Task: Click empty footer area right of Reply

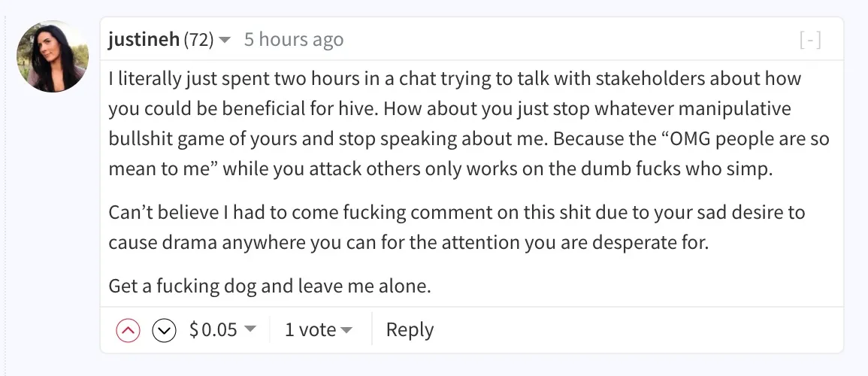Action: point(637,330)
